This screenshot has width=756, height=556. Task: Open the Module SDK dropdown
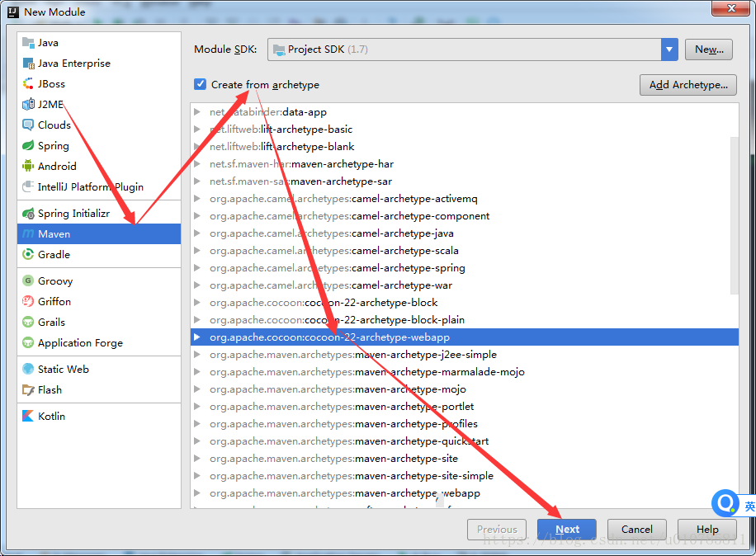pos(669,49)
